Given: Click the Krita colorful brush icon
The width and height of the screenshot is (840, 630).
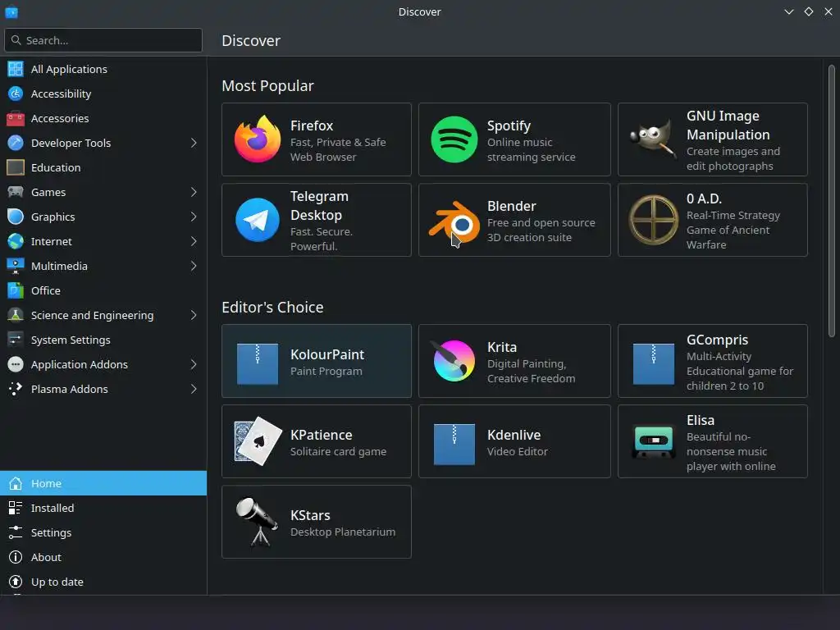Looking at the screenshot, I should pyautogui.click(x=454, y=361).
